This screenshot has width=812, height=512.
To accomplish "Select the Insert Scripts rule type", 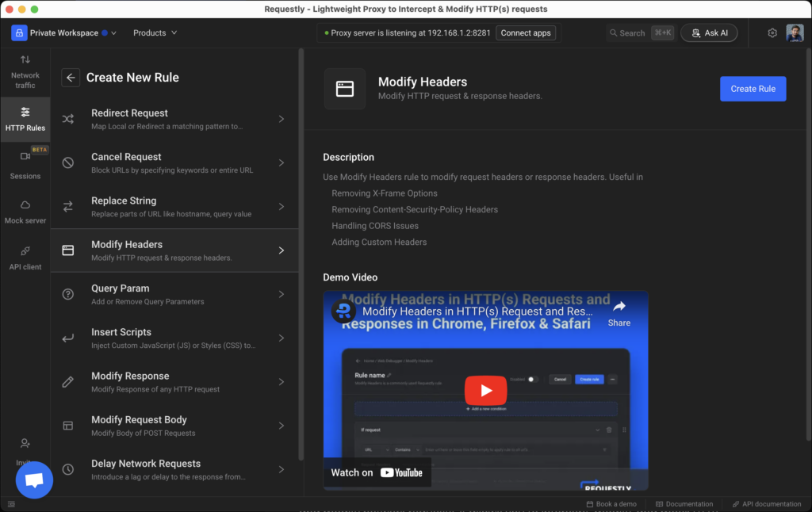I will (174, 338).
